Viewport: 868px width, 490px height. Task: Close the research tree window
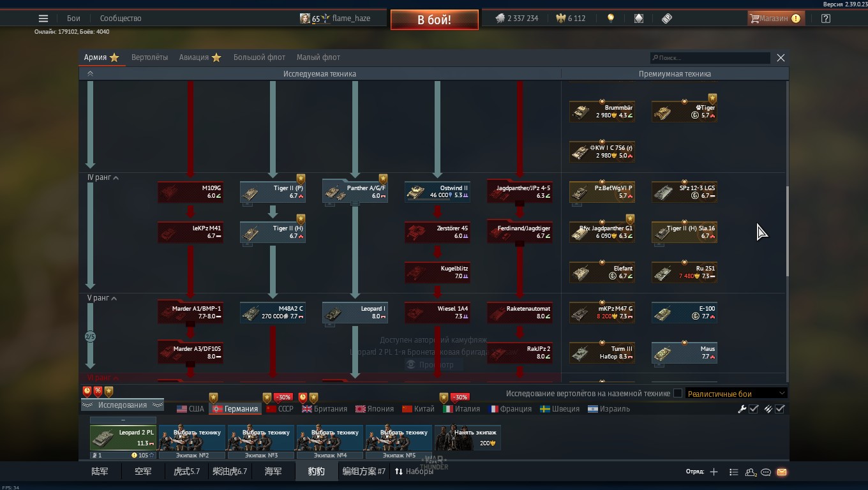pyautogui.click(x=781, y=57)
